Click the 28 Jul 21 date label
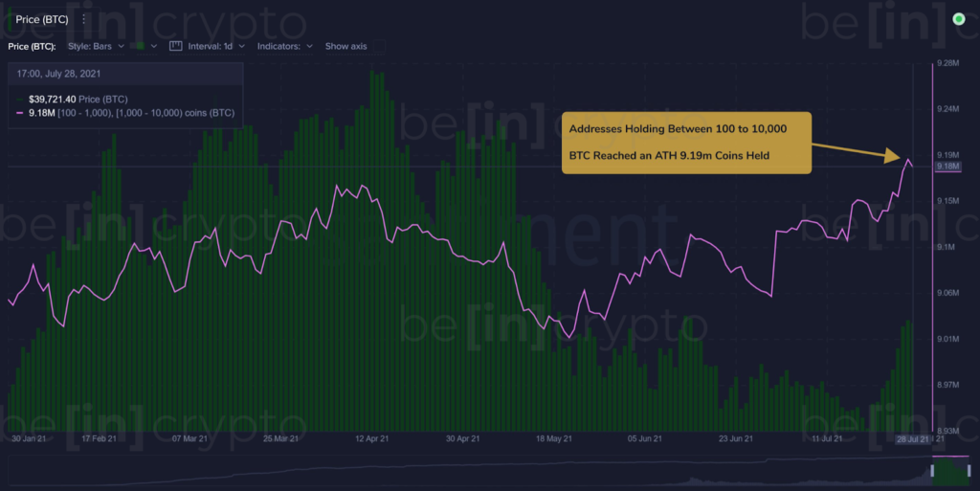 click(912, 439)
